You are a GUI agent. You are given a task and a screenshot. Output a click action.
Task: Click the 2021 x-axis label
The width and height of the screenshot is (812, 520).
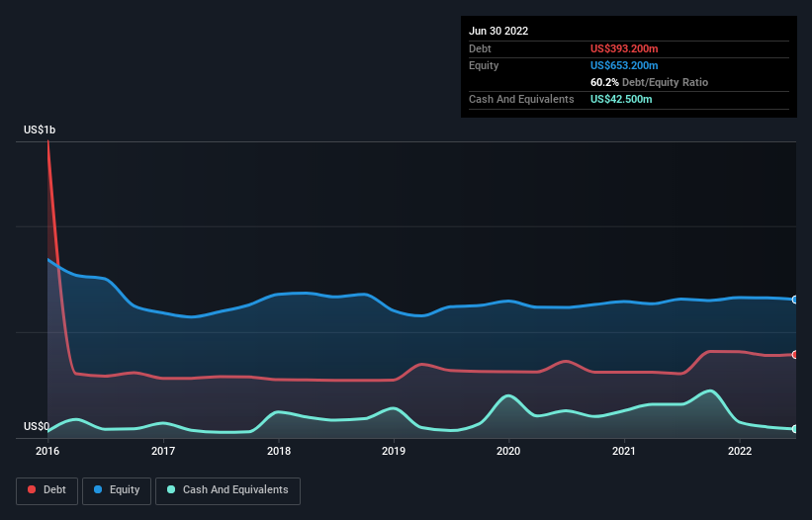coord(624,451)
